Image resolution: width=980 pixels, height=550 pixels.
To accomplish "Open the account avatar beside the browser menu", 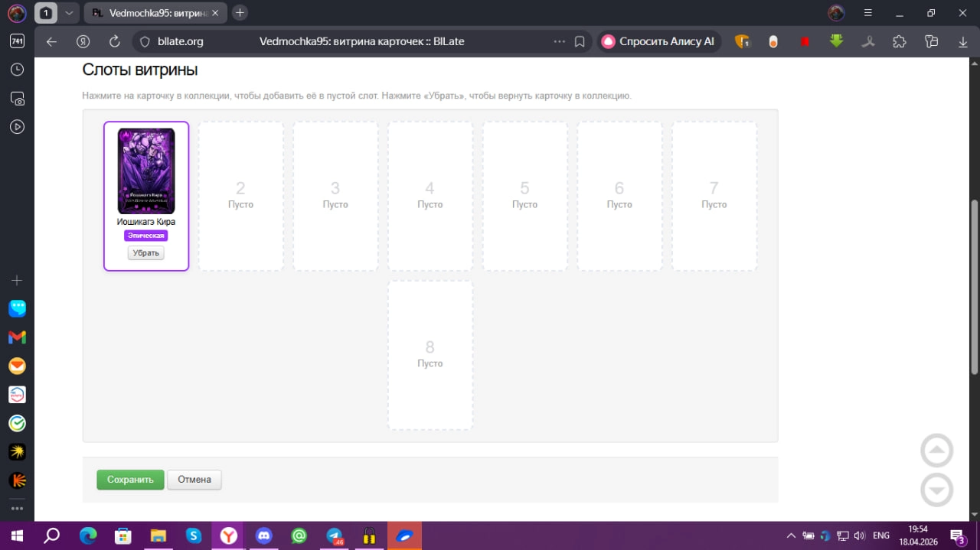I will [x=836, y=13].
